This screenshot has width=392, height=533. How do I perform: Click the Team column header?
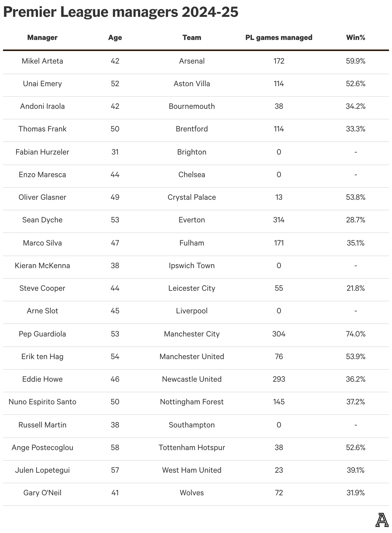point(192,38)
